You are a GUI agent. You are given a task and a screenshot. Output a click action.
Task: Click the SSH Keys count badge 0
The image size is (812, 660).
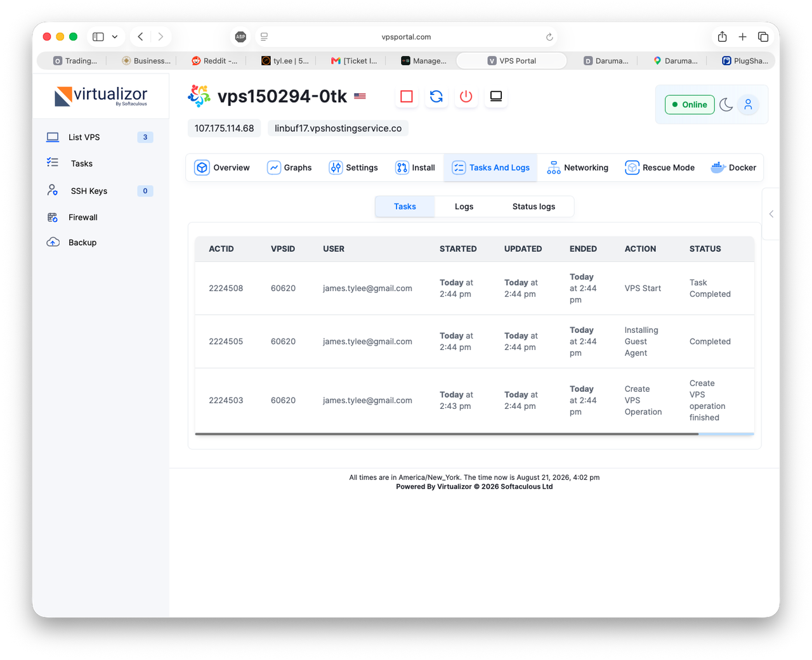(145, 191)
